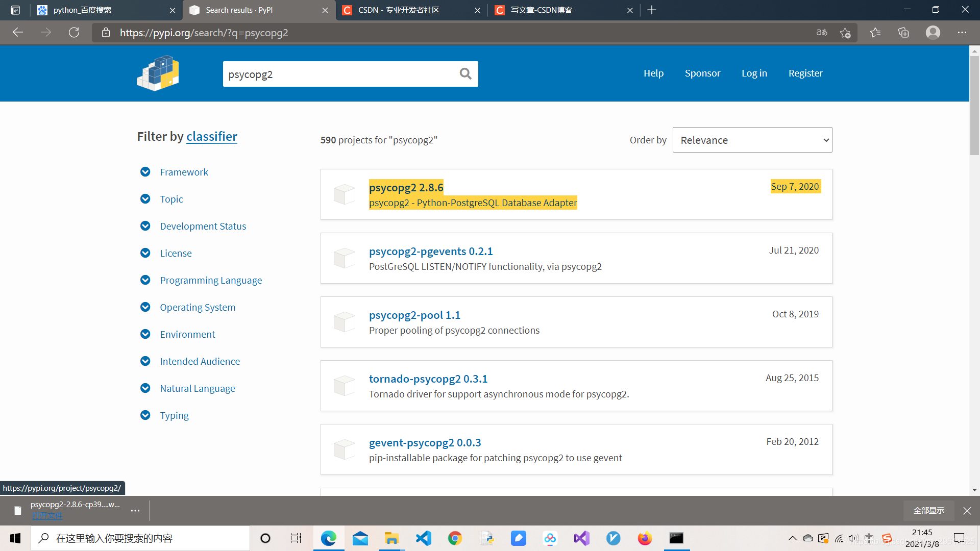980x551 pixels.
Task: Open Visual Studio Code from taskbar
Action: click(x=423, y=538)
